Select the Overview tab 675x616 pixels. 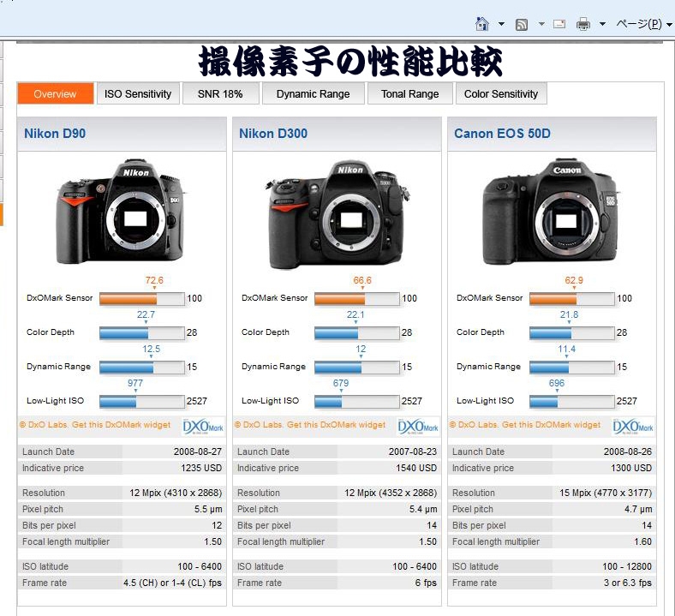point(55,93)
